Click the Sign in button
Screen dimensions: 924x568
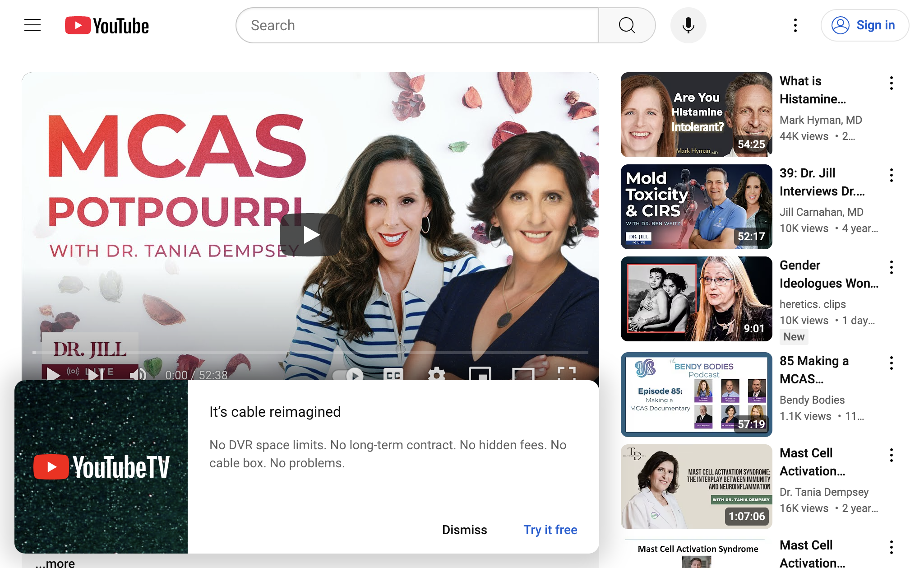tap(864, 25)
